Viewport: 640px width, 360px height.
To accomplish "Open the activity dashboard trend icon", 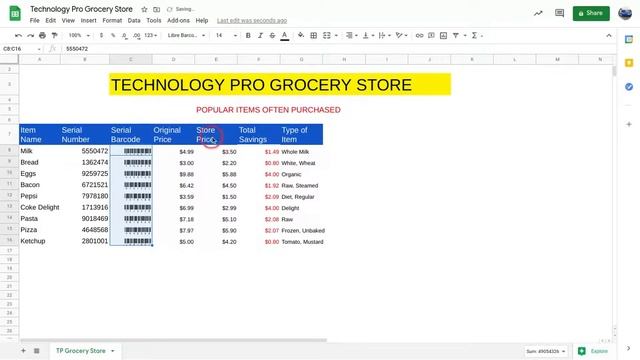I will point(538,13).
